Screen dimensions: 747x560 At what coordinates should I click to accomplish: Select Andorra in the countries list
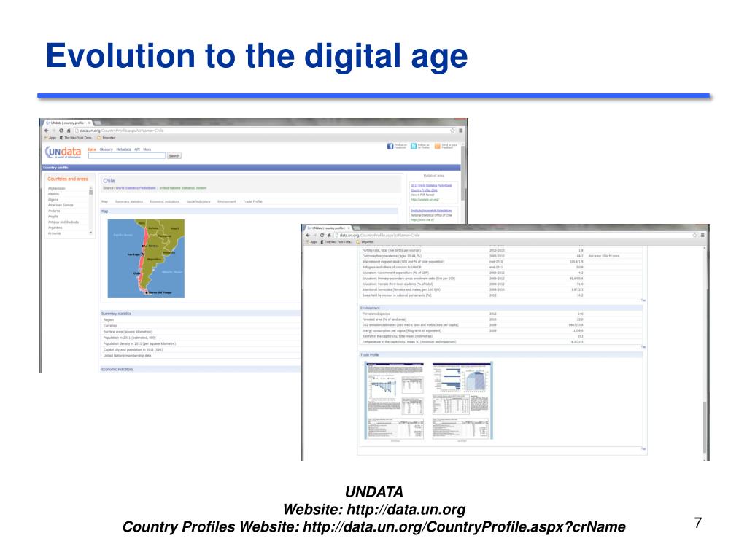coord(54,211)
